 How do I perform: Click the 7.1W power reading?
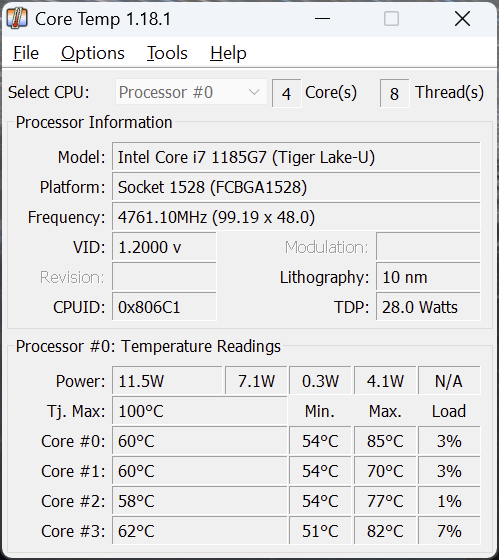tap(256, 381)
